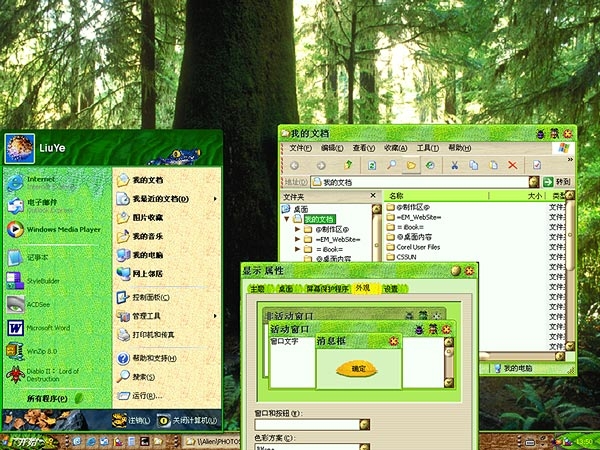Viewport: 600px width, 450px height.
Task: Open 收藏 menu in explorer window
Action: pos(396,148)
